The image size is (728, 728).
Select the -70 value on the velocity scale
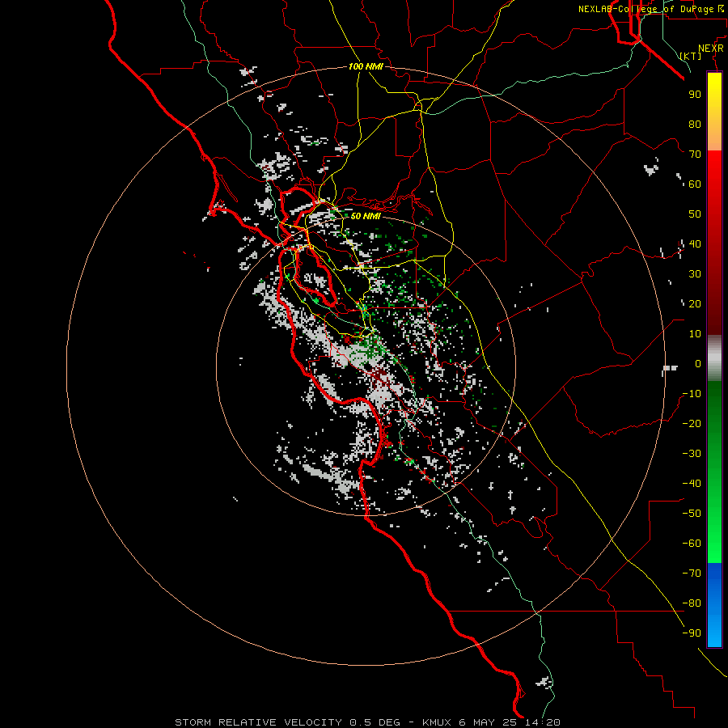tap(692, 574)
